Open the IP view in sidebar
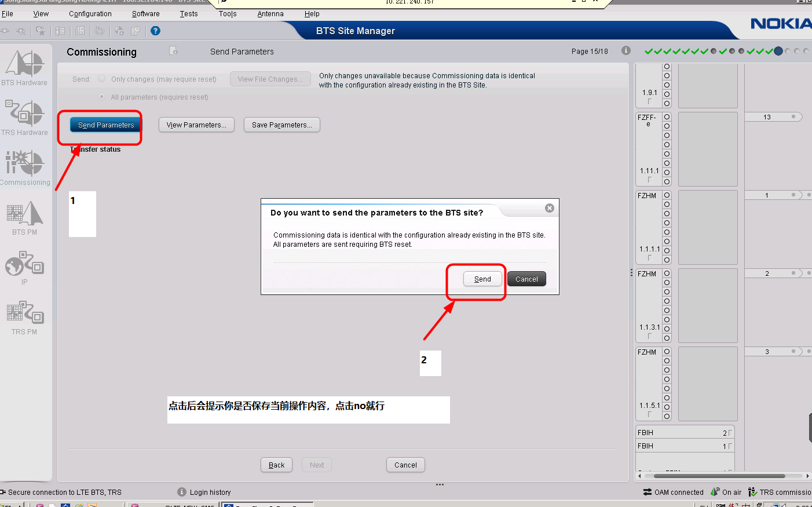Viewport: 812px width, 507px height. pyautogui.click(x=24, y=267)
